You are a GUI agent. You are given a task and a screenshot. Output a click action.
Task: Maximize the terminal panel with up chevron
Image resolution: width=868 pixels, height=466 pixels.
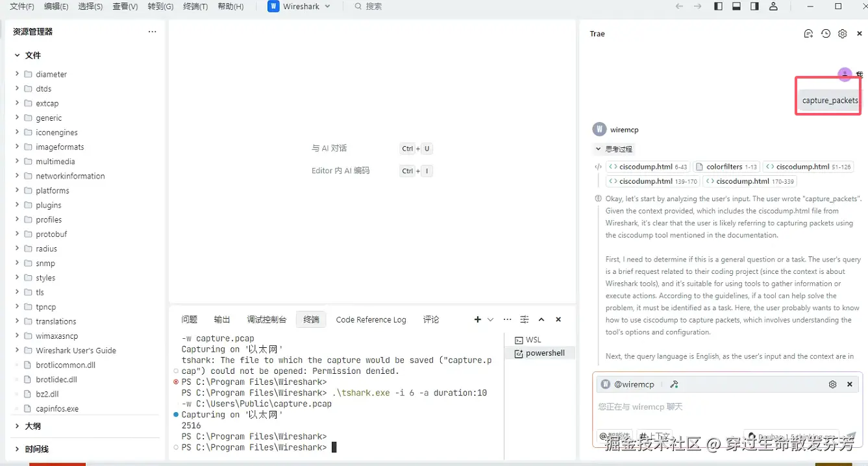(x=541, y=319)
